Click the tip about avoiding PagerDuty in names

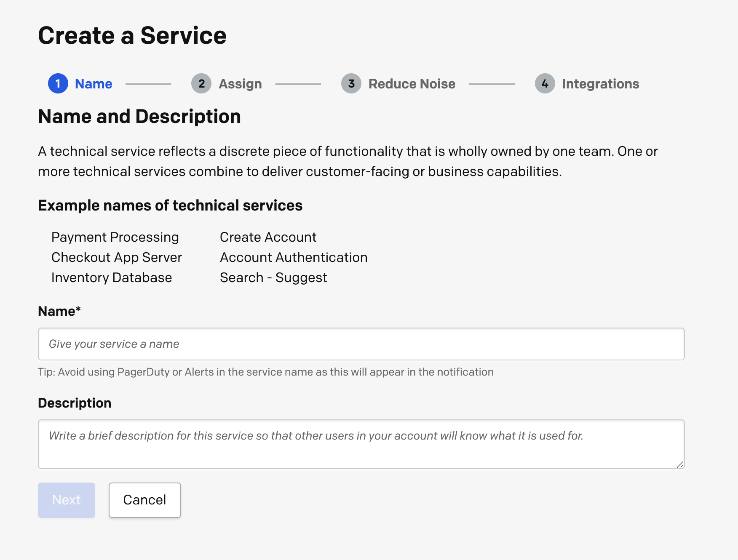click(266, 372)
